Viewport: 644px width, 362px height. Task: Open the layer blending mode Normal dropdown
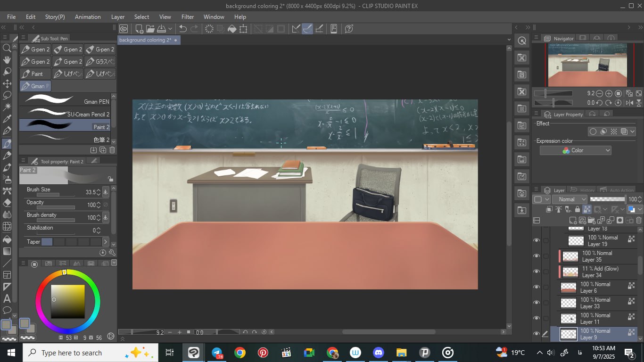[x=570, y=199]
